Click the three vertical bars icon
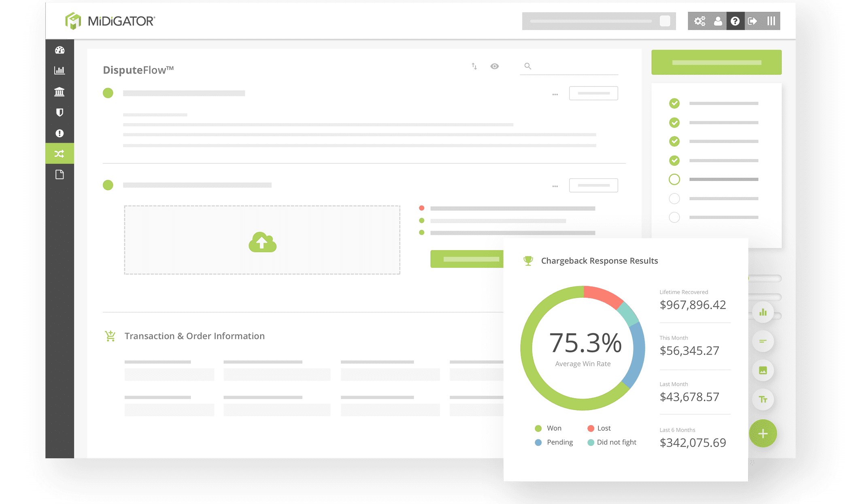The height and width of the screenshot is (504, 859). (771, 21)
